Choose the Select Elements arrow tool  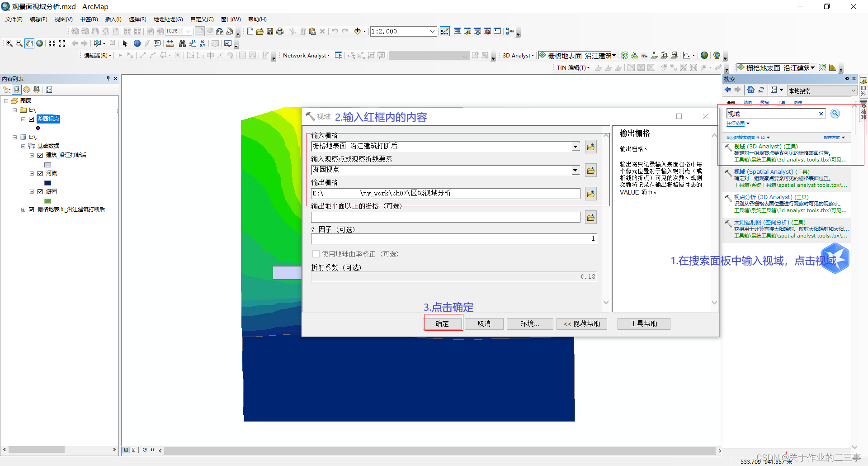[125, 43]
